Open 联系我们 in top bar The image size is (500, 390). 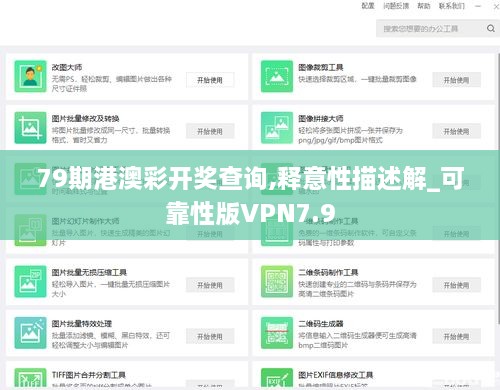pyautogui.click(x=452, y=6)
